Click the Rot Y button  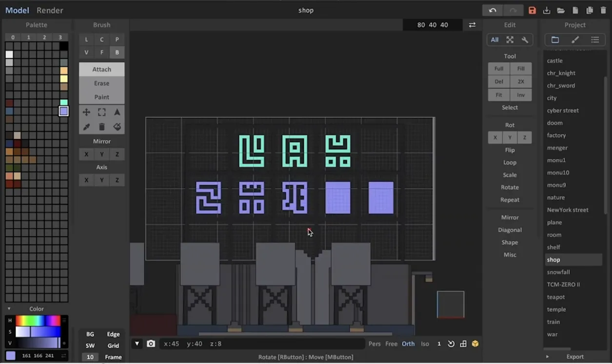(510, 138)
